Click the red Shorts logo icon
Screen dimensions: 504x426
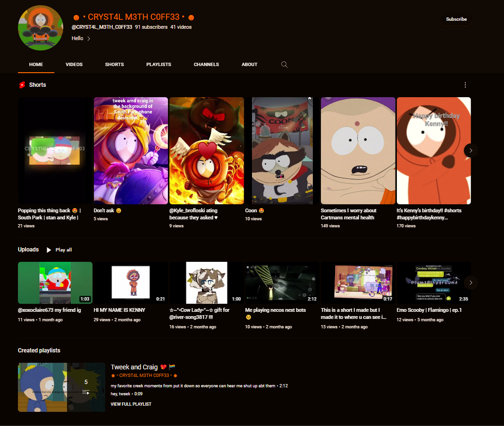(x=22, y=85)
